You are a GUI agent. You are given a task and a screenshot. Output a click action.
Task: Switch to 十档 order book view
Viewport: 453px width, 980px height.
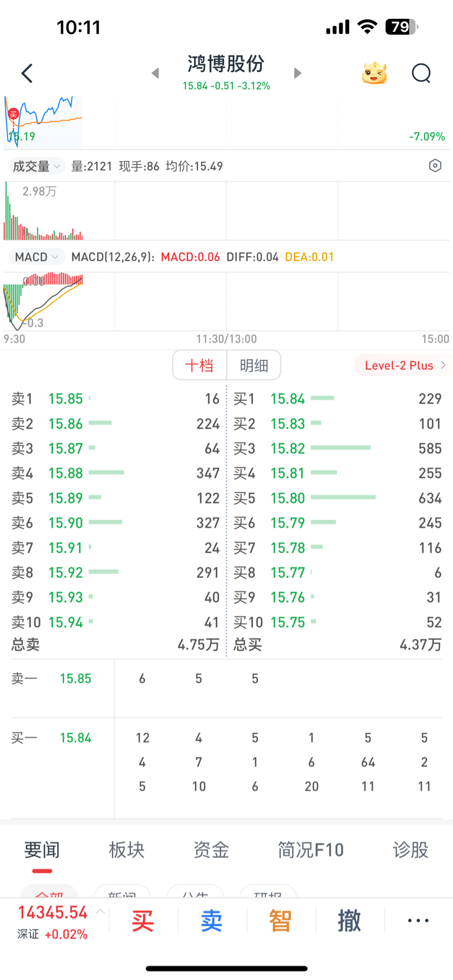(199, 366)
